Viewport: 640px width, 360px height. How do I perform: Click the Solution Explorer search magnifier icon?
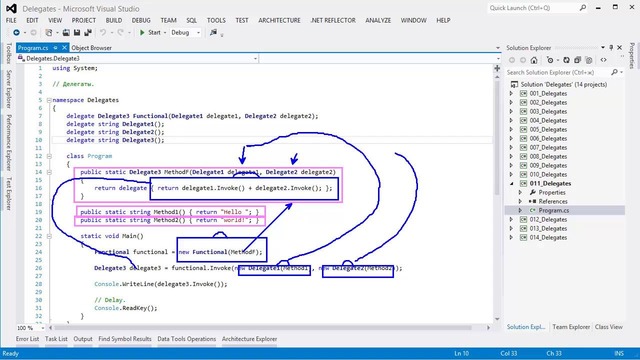614,72
